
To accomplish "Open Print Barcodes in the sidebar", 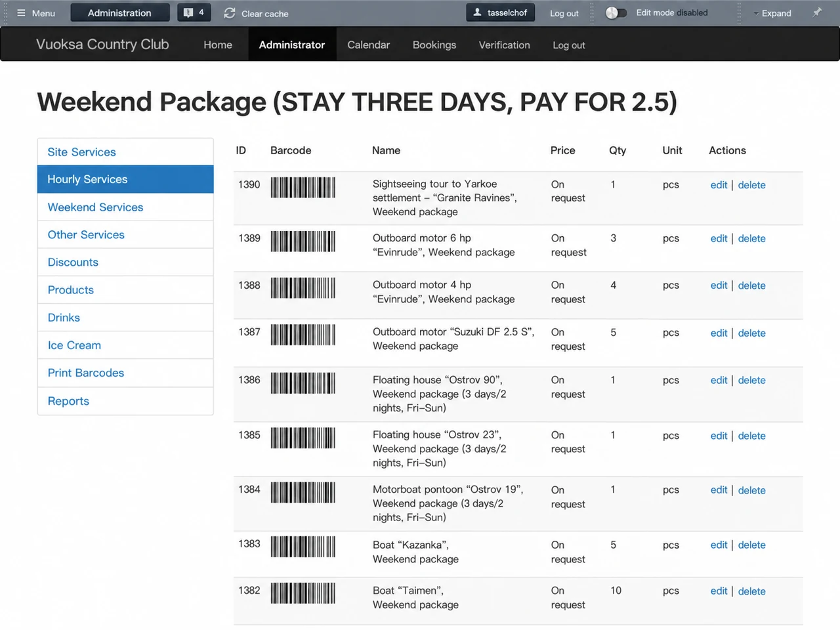I will 125,372.
